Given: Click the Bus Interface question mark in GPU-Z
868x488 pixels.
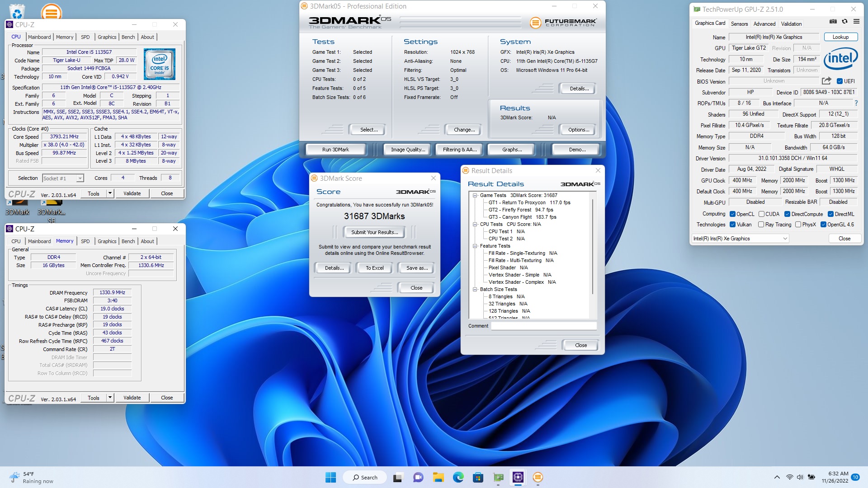Looking at the screenshot, I should tap(856, 103).
